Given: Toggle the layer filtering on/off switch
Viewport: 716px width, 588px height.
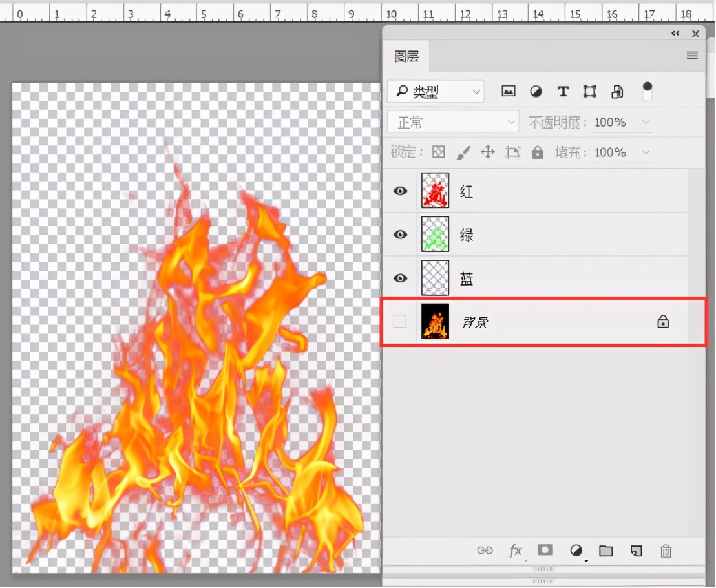Looking at the screenshot, I should tap(647, 91).
